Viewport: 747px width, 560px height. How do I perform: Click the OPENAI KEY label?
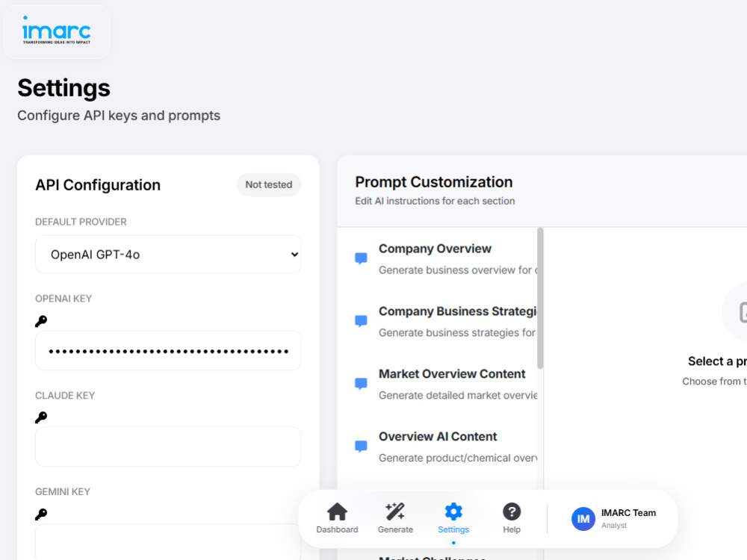click(x=63, y=299)
